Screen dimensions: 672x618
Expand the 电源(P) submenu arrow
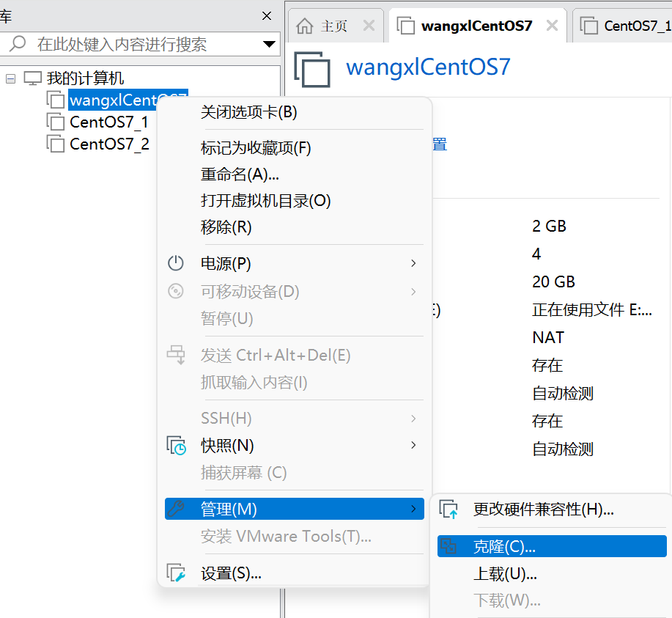click(x=413, y=263)
